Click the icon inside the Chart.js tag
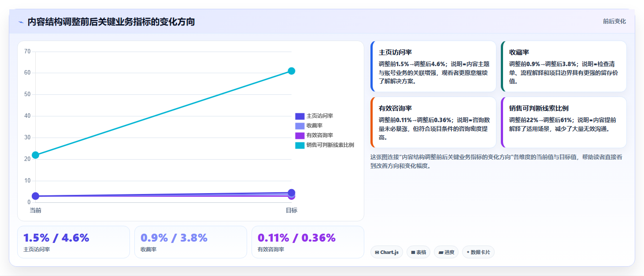This screenshot has width=644, height=276. pyautogui.click(x=377, y=253)
